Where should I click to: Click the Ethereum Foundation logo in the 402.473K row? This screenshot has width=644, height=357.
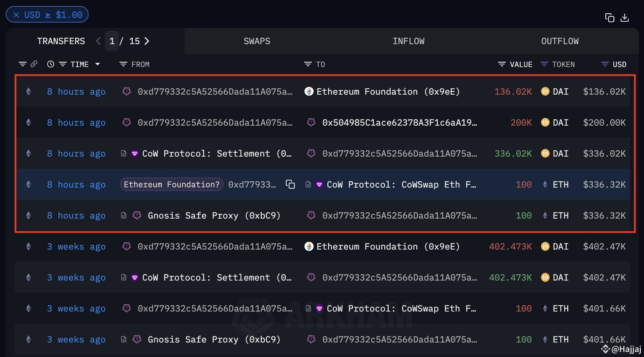point(309,246)
